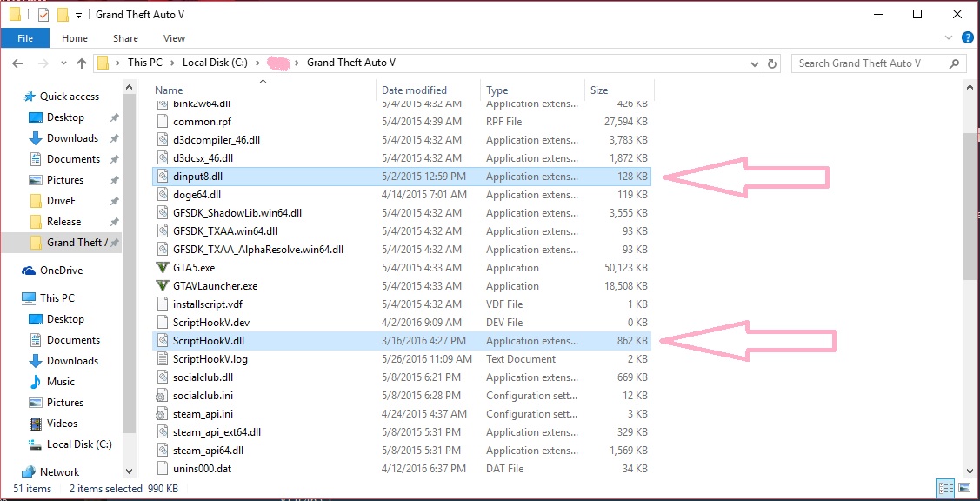Click chevron after Local Disk (C:) in breadcrumb
Viewport: 980px width, 501px height.
coord(257,63)
